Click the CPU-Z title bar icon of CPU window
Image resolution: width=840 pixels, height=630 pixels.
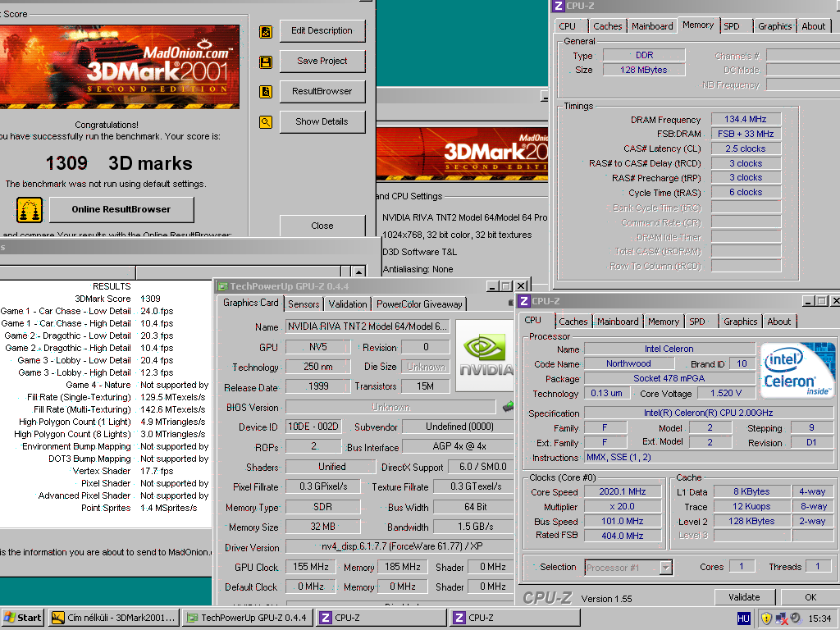[524, 301]
